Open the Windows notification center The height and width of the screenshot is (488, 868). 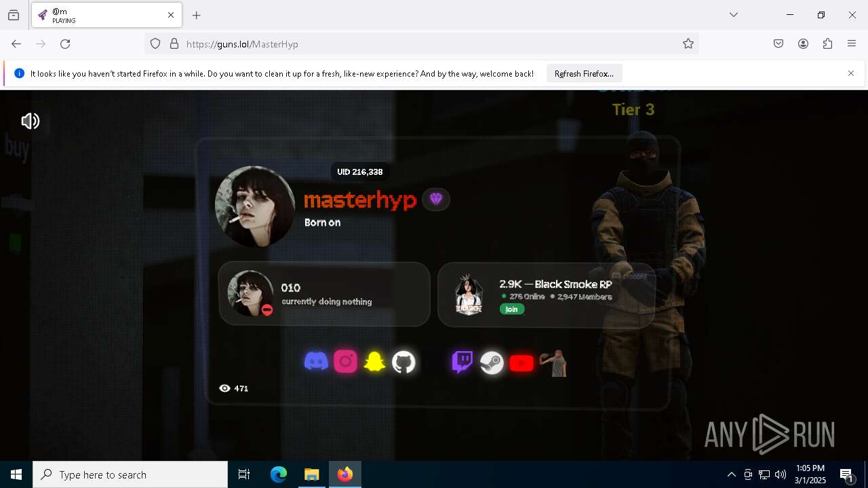pos(847,474)
